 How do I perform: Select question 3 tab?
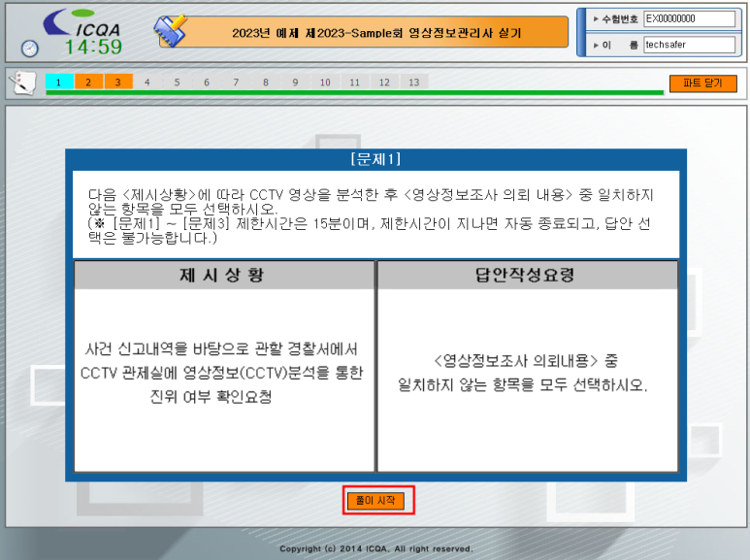[x=118, y=82]
